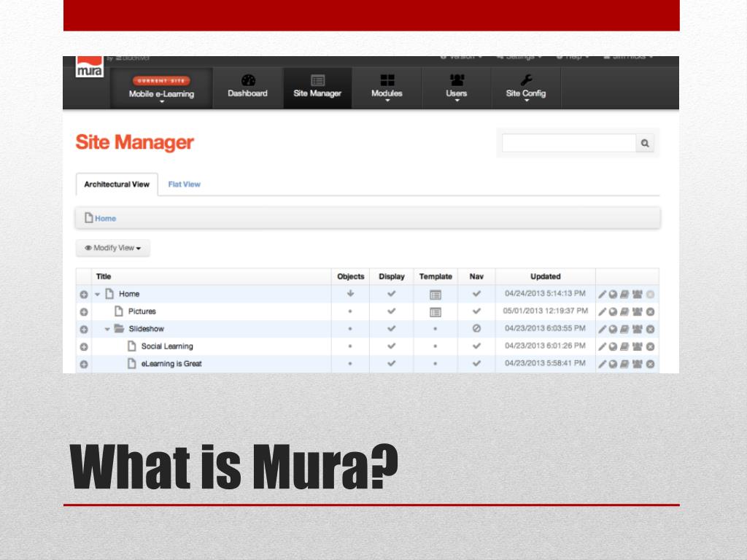
Task: Add content under the Home row
Action: pos(84,295)
